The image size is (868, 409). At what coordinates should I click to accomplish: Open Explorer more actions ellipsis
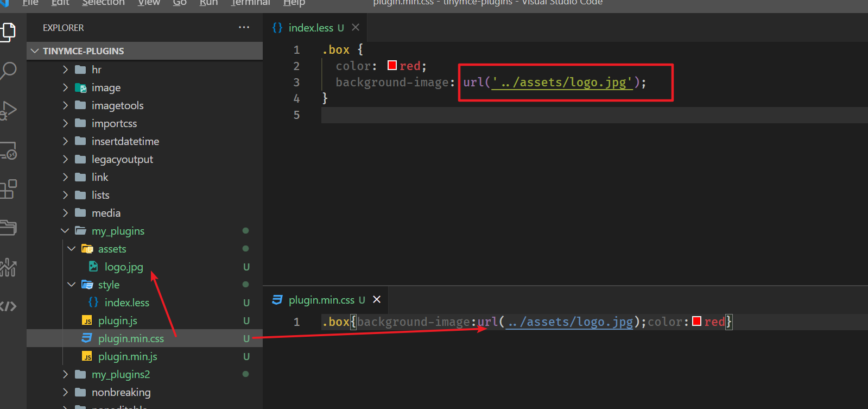click(x=244, y=27)
